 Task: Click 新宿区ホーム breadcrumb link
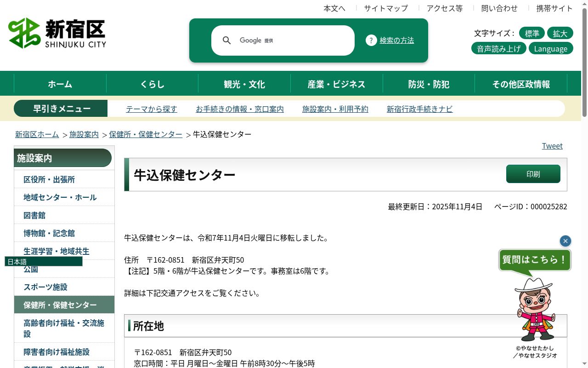click(37, 134)
